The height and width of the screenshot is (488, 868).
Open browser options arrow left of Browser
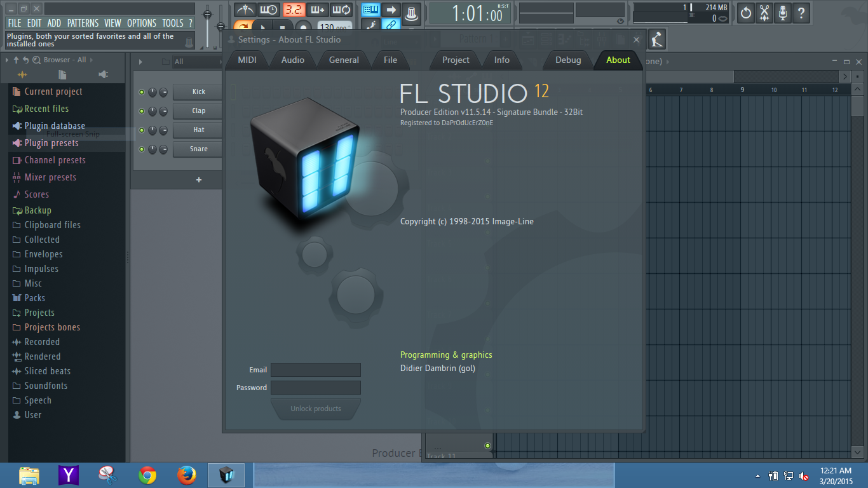click(x=7, y=60)
